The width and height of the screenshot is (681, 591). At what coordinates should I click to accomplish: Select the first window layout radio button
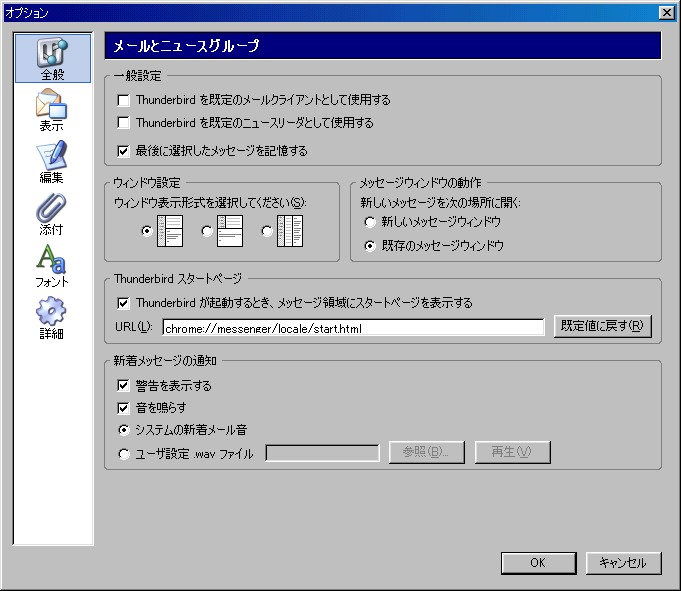147,231
